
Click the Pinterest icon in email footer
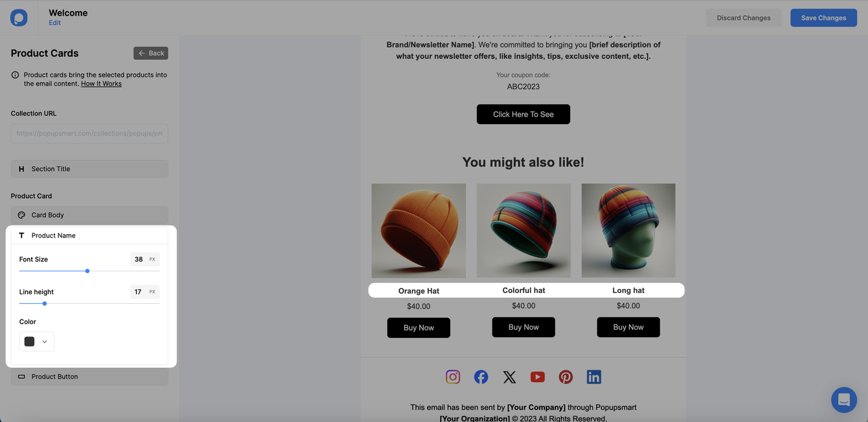(566, 377)
